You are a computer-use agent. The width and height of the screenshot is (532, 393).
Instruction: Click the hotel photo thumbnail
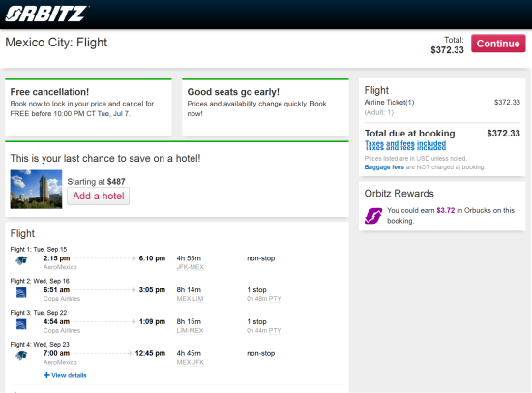pos(36,189)
